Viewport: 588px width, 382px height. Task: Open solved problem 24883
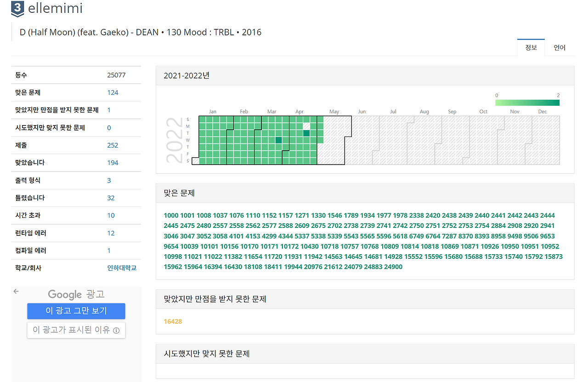(373, 267)
